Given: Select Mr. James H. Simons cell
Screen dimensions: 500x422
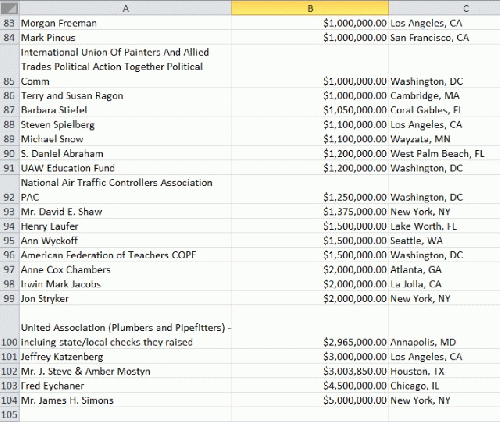Looking at the screenshot, I should click(126, 400).
